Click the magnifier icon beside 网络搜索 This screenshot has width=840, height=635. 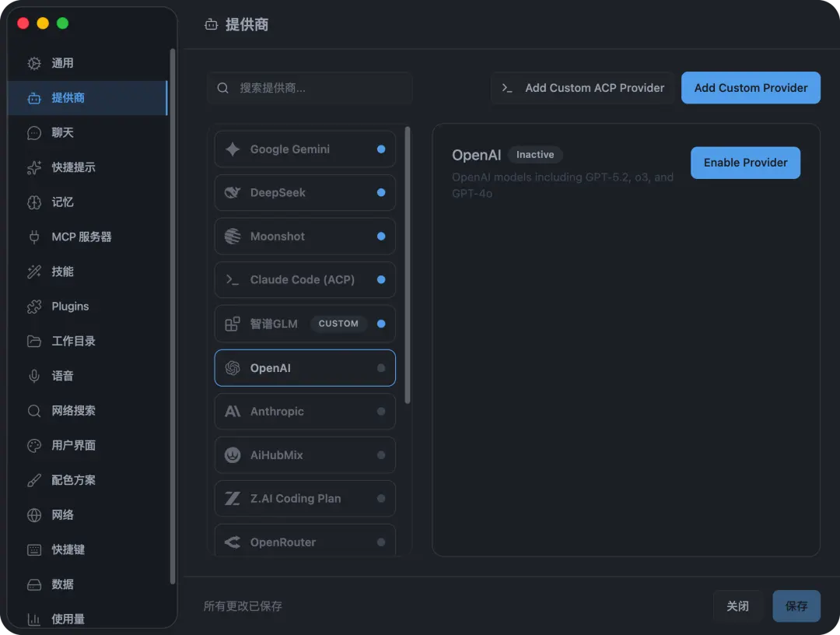[x=34, y=411]
